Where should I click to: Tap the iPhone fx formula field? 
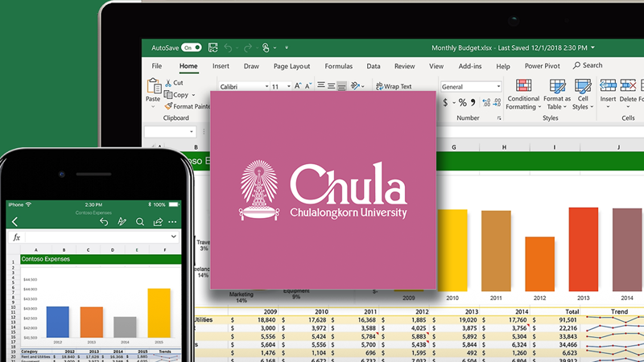[94, 237]
